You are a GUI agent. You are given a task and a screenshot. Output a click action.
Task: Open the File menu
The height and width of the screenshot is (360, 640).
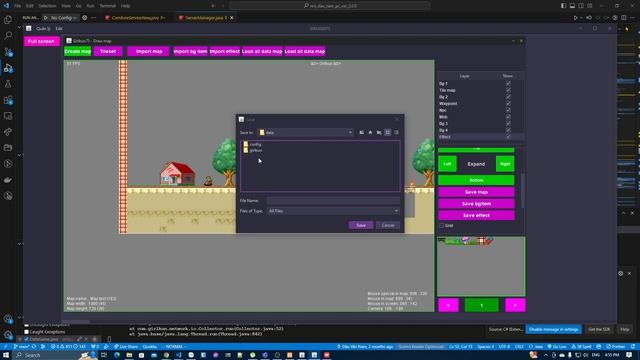[x=18, y=6]
